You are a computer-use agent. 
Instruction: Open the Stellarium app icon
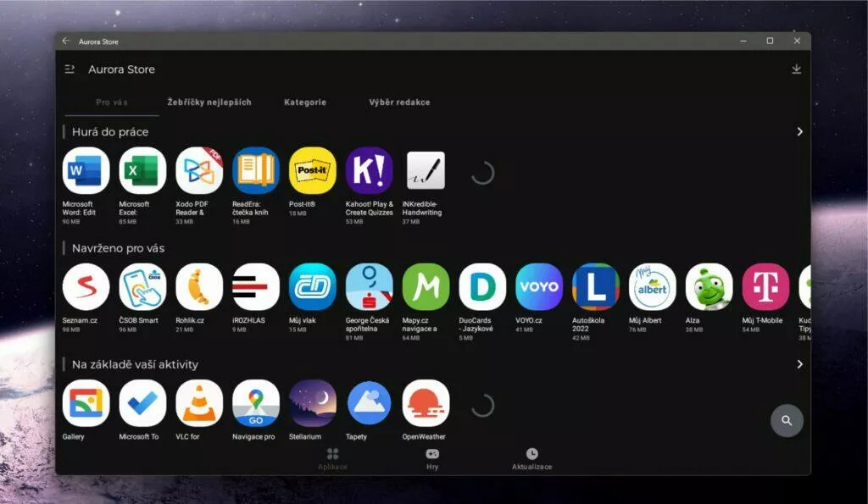click(312, 402)
